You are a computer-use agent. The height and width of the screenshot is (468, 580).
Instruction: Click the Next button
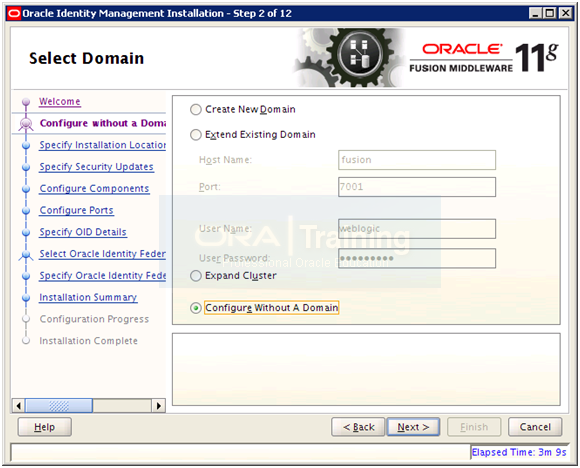click(x=413, y=427)
